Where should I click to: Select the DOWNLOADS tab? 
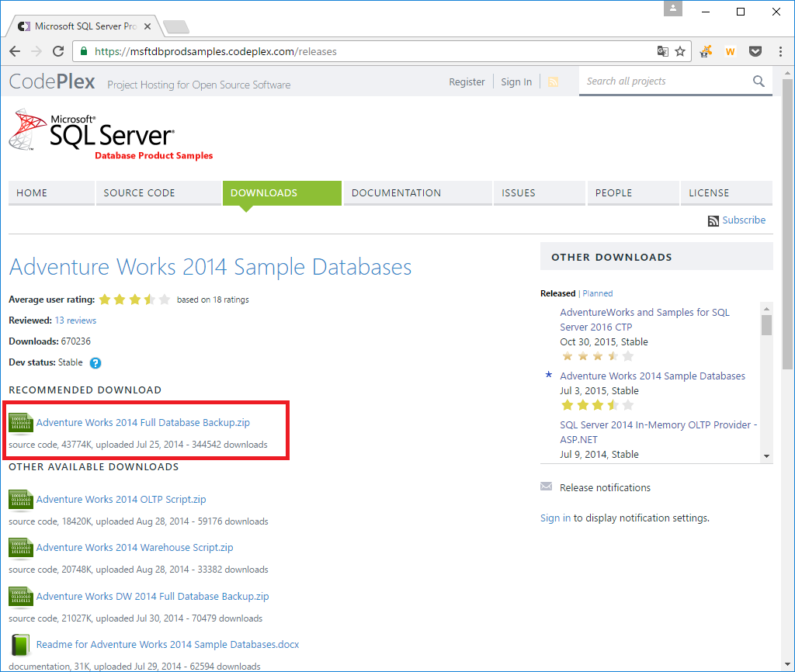pyautogui.click(x=282, y=193)
